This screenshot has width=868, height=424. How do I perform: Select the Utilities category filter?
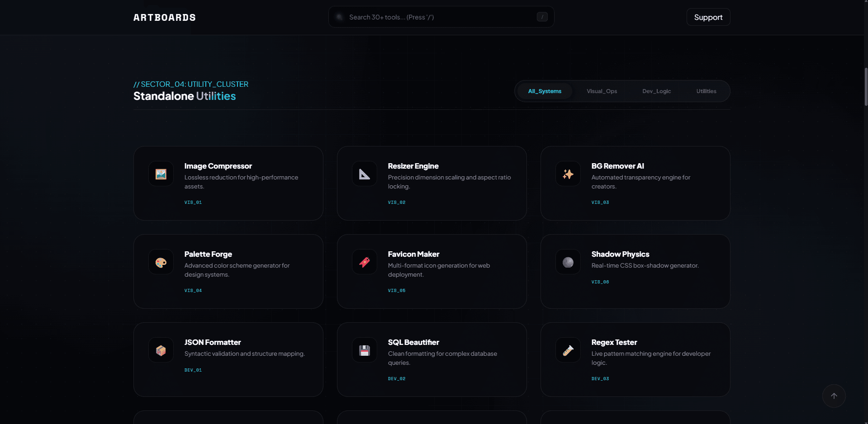706,91
